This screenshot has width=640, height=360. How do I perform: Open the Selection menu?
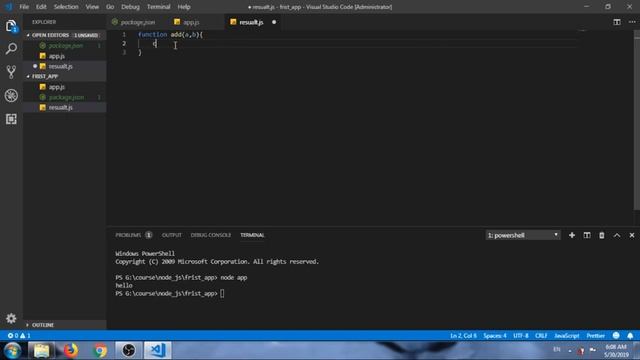click(66, 7)
